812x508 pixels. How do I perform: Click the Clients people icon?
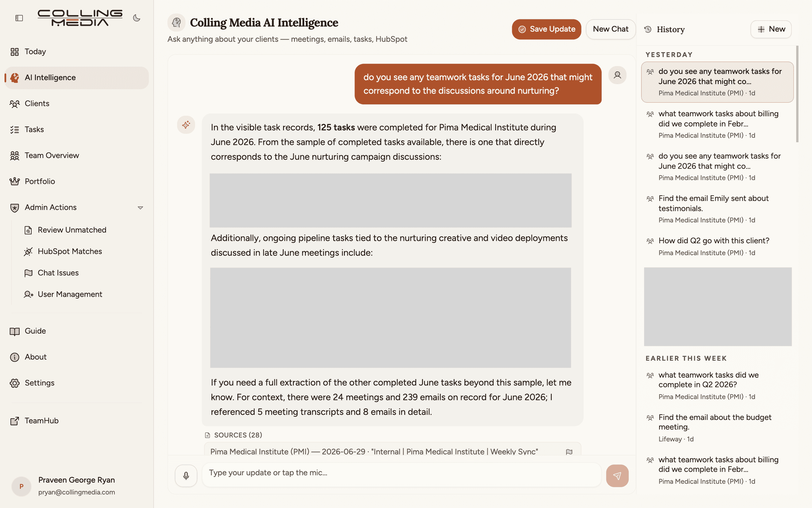[15, 104]
